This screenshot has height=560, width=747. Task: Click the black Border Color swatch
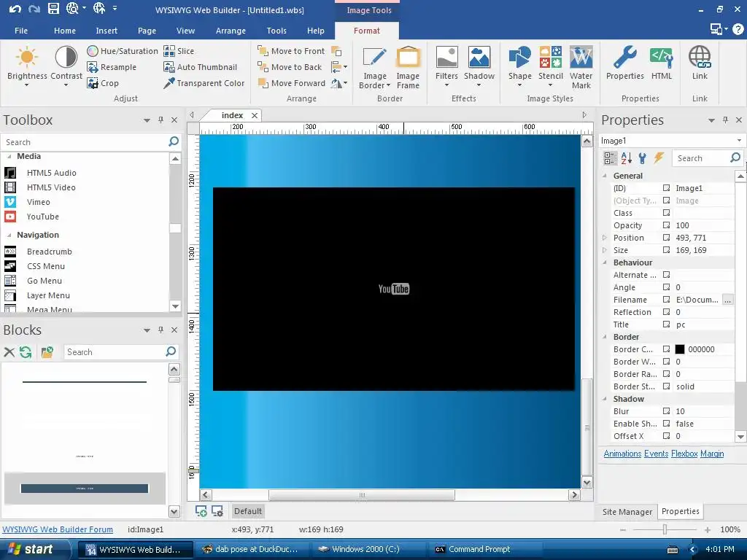680,349
